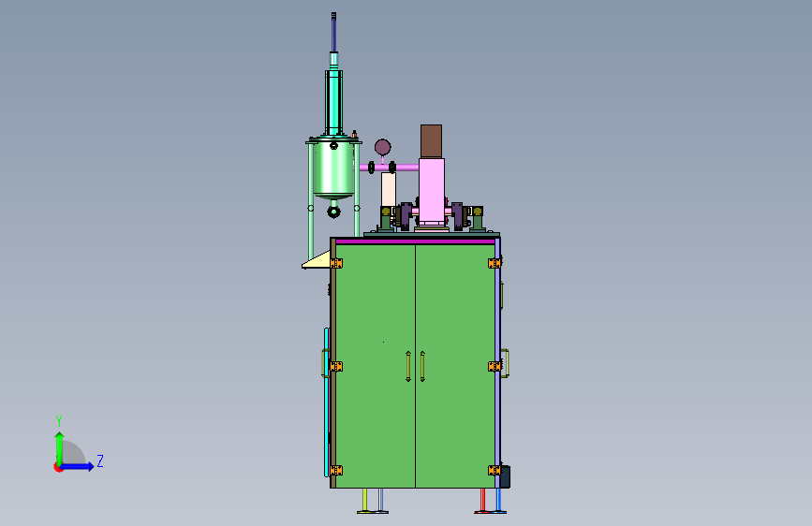Screen dimensions: 812x526
Task: Select the teal cylinder above the tank
Action: click(334, 102)
